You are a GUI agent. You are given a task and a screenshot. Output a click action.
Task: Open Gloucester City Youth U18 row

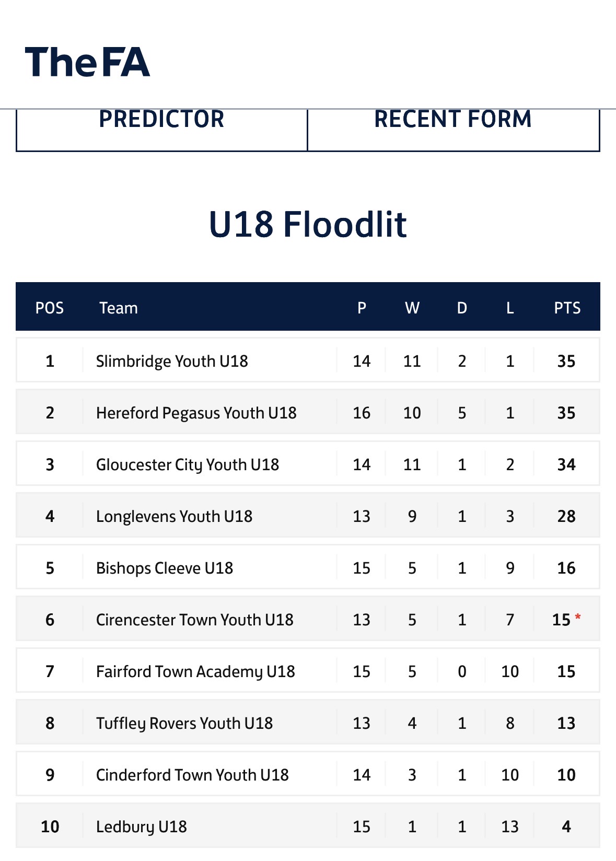[x=308, y=463]
